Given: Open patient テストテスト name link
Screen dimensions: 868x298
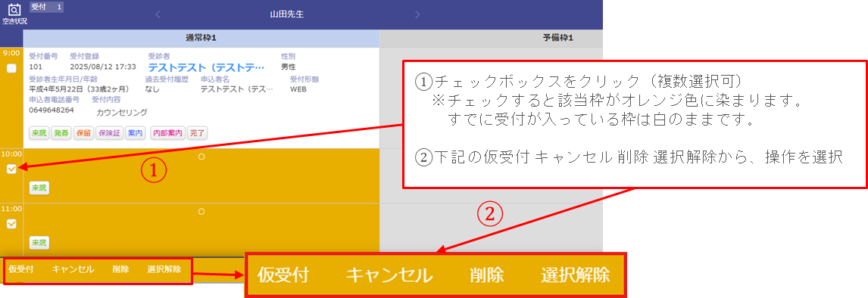Looking at the screenshot, I should click(206, 67).
